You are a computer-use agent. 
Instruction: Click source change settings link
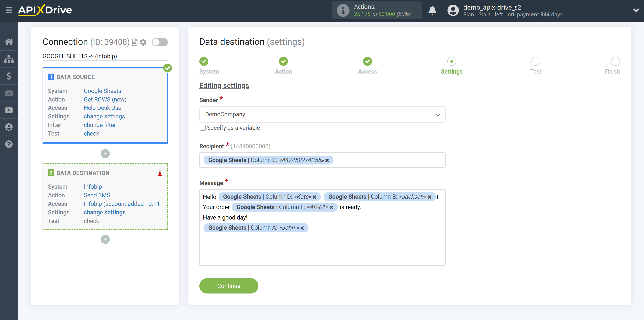pyautogui.click(x=104, y=116)
